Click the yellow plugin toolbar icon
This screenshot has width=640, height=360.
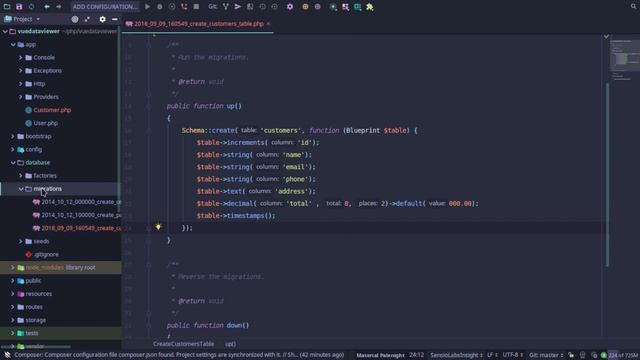[370, 7]
